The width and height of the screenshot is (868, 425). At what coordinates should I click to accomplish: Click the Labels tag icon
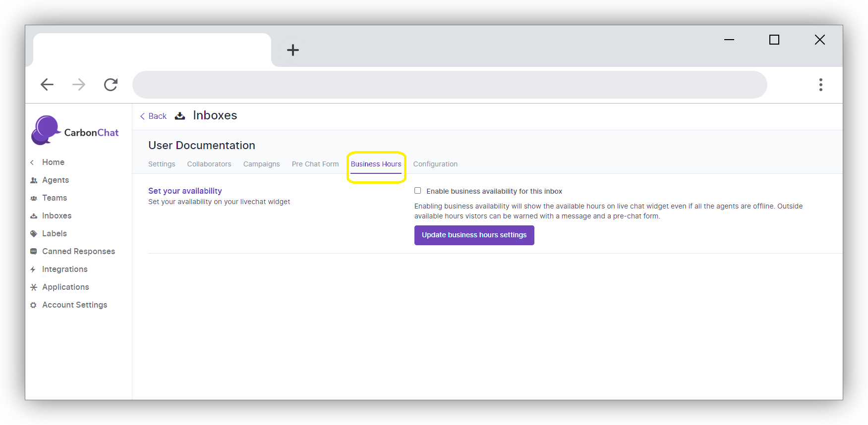point(34,234)
